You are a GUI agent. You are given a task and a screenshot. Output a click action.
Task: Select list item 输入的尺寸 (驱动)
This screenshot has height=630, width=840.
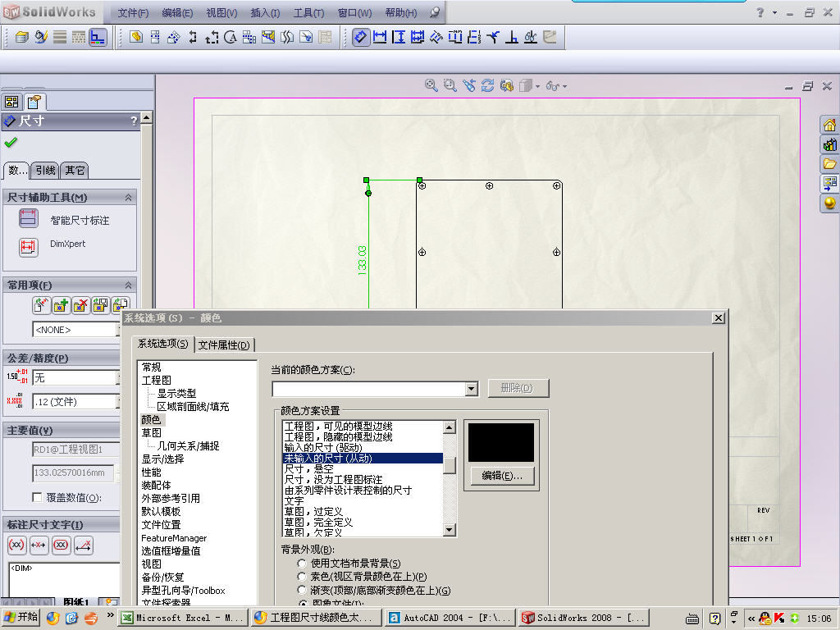323,447
